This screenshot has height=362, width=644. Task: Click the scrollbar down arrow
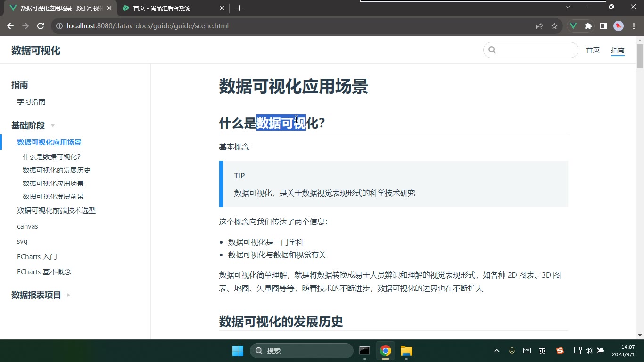pyautogui.click(x=640, y=335)
